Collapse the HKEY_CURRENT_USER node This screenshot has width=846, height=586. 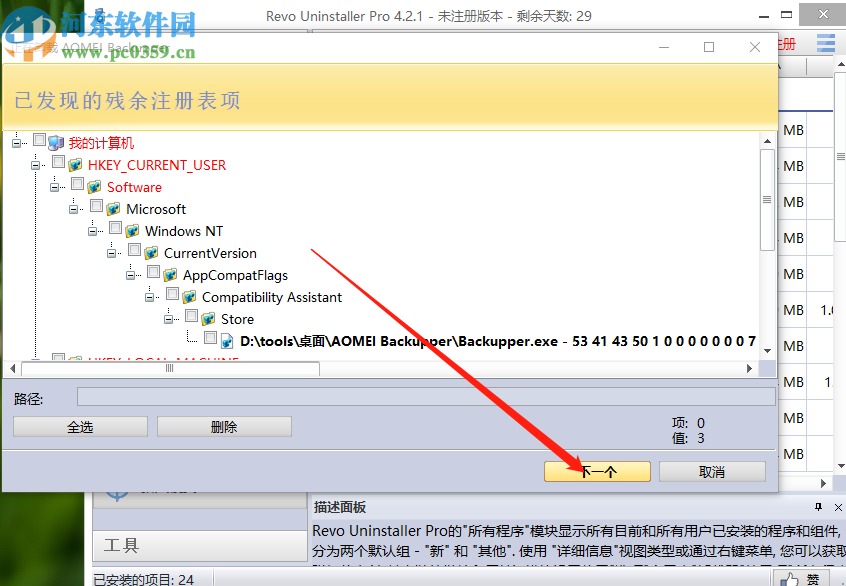[35, 165]
